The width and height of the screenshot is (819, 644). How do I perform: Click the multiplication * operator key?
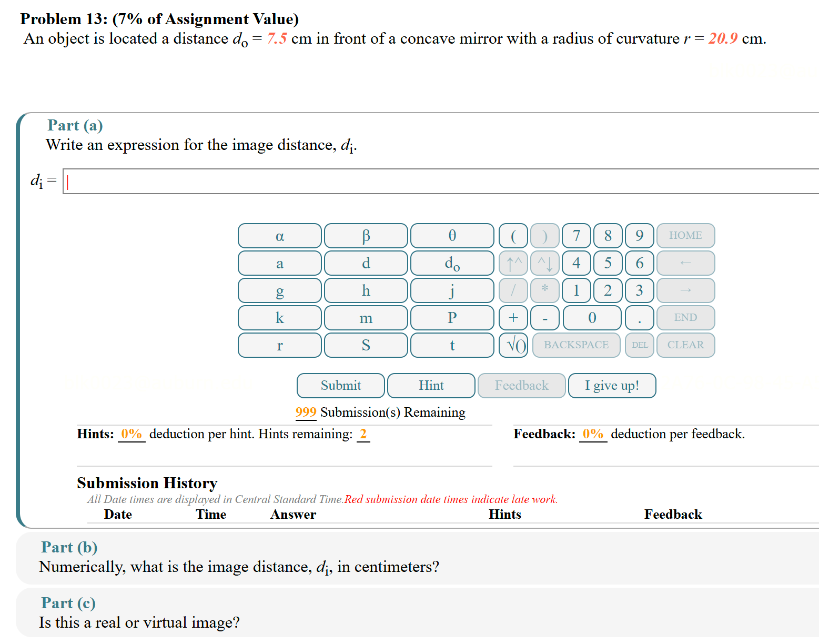pos(544,290)
